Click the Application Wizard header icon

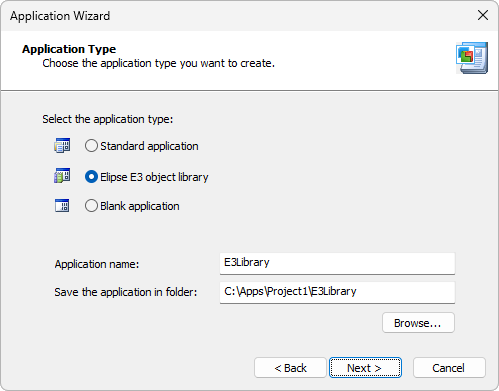(472, 58)
